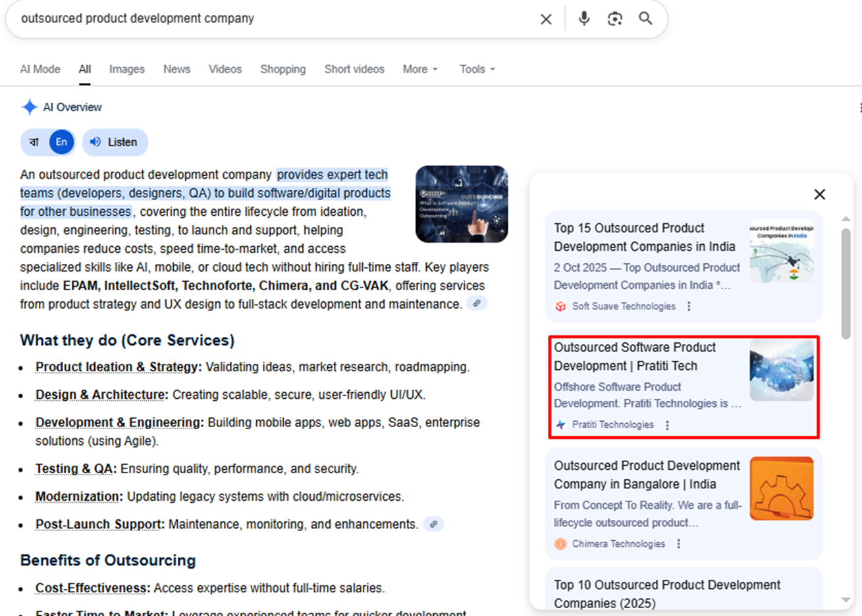This screenshot has height=616, width=862.
Task: Open the Tools dropdown menu
Action: pos(477,69)
